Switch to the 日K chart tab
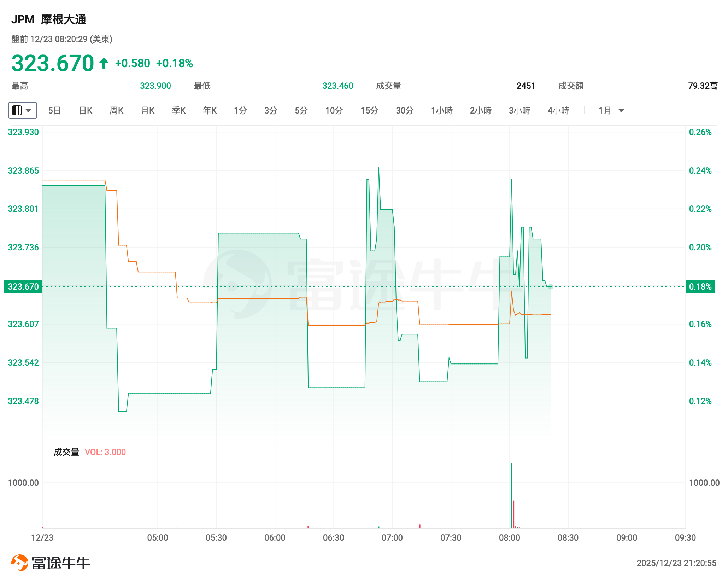The width and height of the screenshot is (728, 582). click(86, 111)
